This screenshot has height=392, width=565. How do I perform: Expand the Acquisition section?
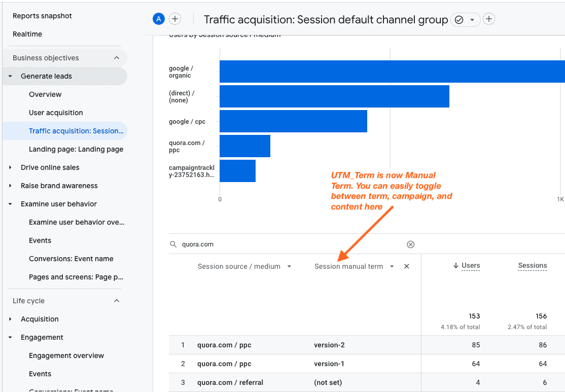[x=9, y=319]
